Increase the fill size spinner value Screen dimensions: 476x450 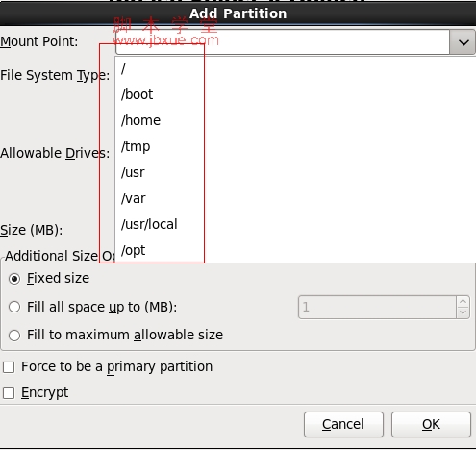[463, 302]
